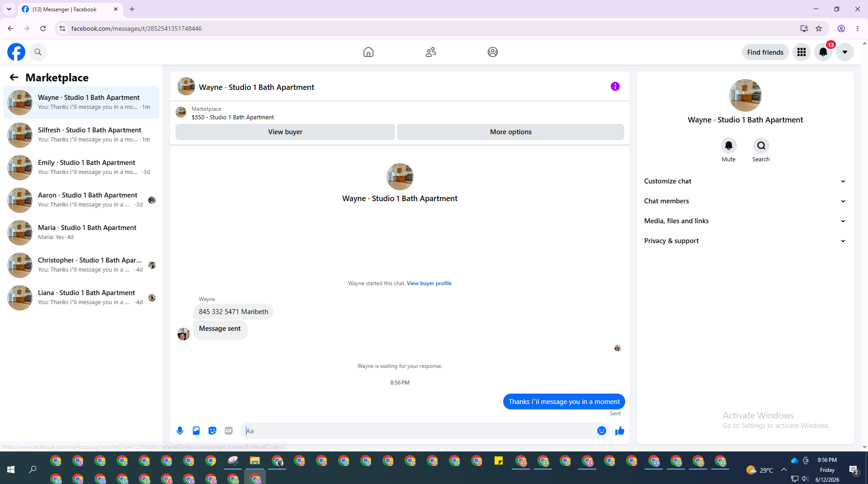The width and height of the screenshot is (868, 484).
Task: Click Wayne's message '845 332 5471 Maribeth'
Action: 233,312
